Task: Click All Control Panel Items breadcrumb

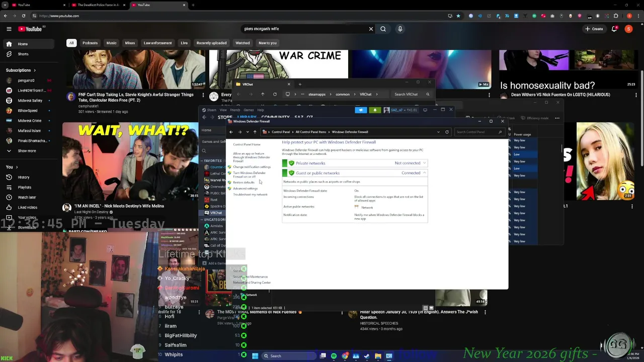Action: click(311, 132)
